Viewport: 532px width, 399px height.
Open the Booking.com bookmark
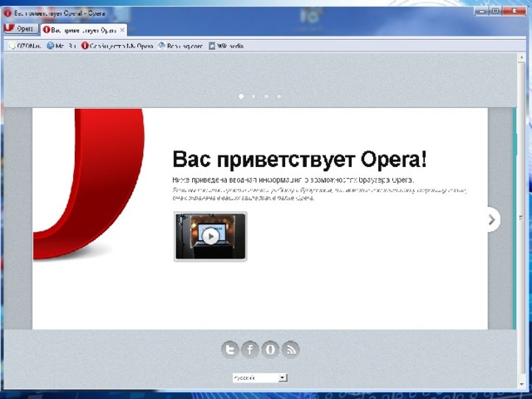pyautogui.click(x=180, y=46)
